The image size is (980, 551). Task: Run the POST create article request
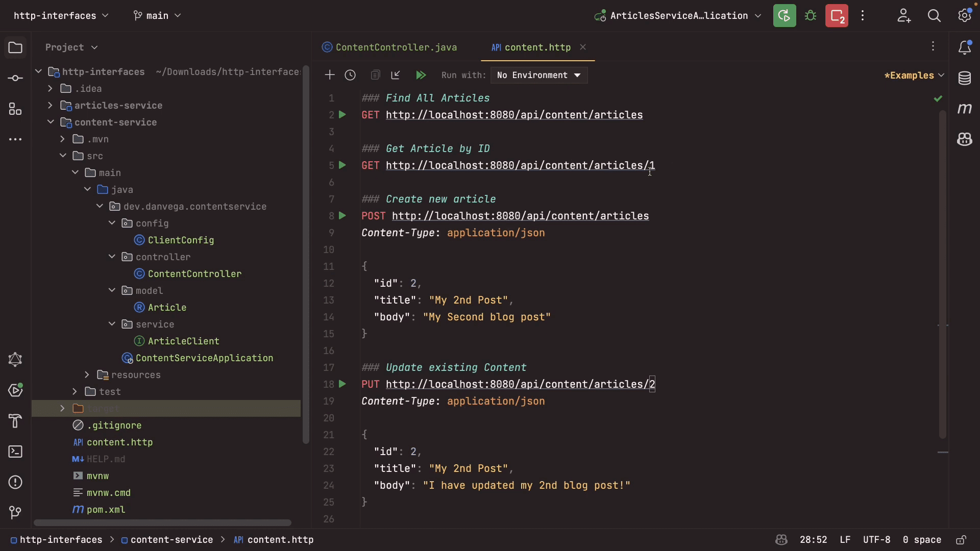342,216
